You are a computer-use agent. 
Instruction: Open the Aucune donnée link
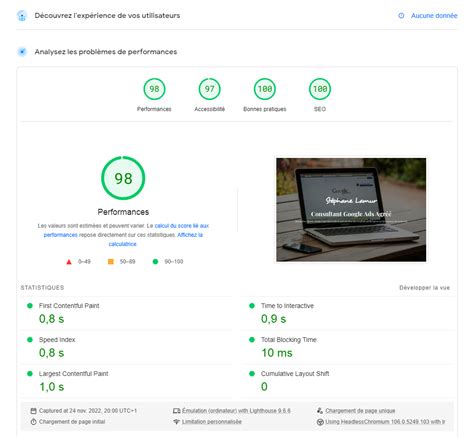click(x=434, y=16)
